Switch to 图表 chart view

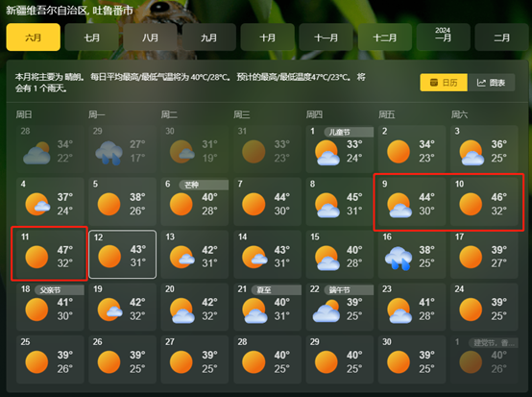(492, 83)
